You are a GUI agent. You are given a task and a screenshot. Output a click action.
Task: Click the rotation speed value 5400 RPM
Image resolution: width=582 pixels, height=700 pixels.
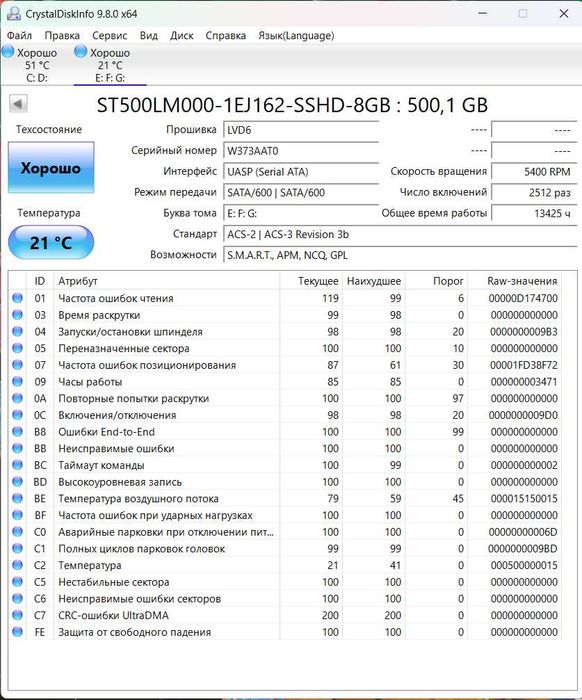(534, 171)
